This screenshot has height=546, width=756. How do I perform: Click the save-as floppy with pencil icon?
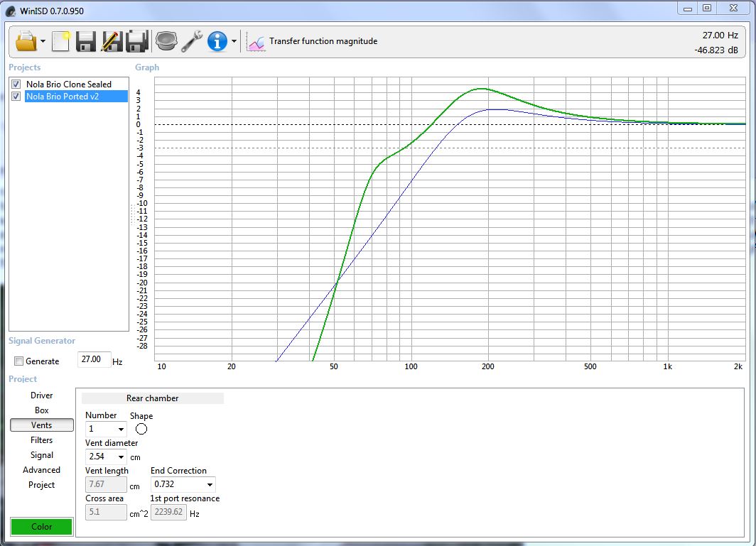(112, 41)
